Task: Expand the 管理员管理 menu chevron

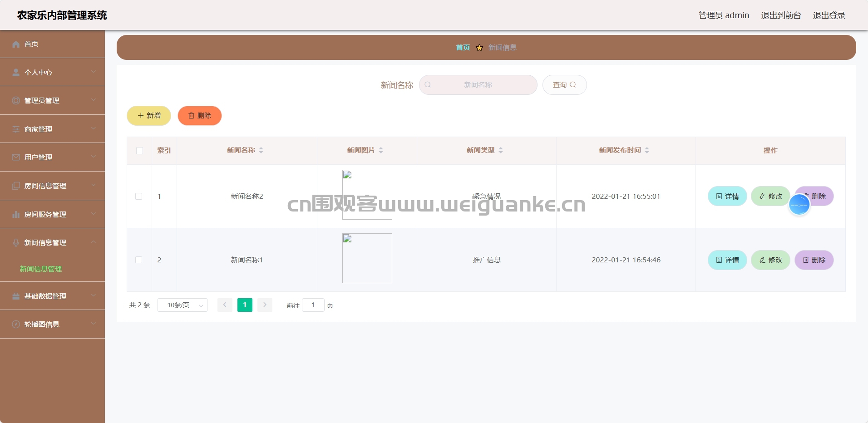Action: pyautogui.click(x=93, y=100)
